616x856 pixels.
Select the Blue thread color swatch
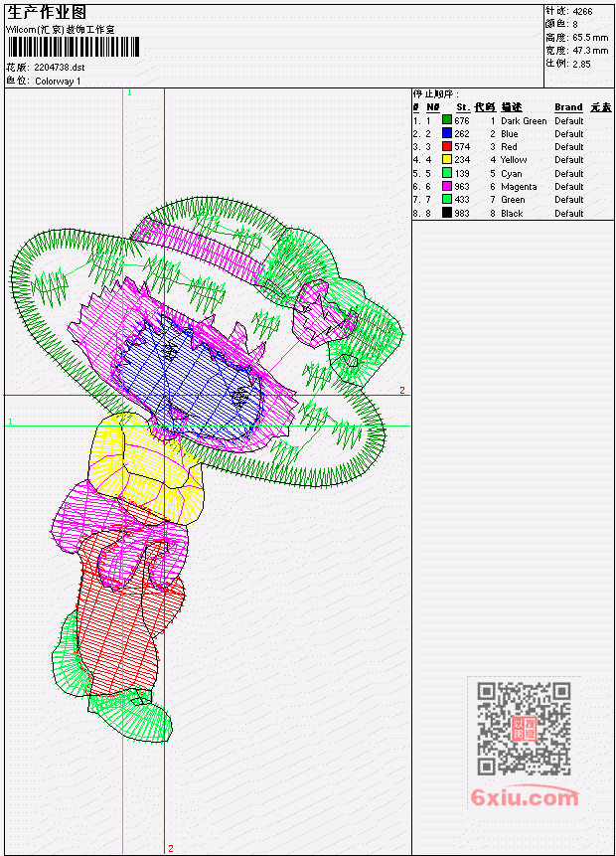click(x=447, y=133)
